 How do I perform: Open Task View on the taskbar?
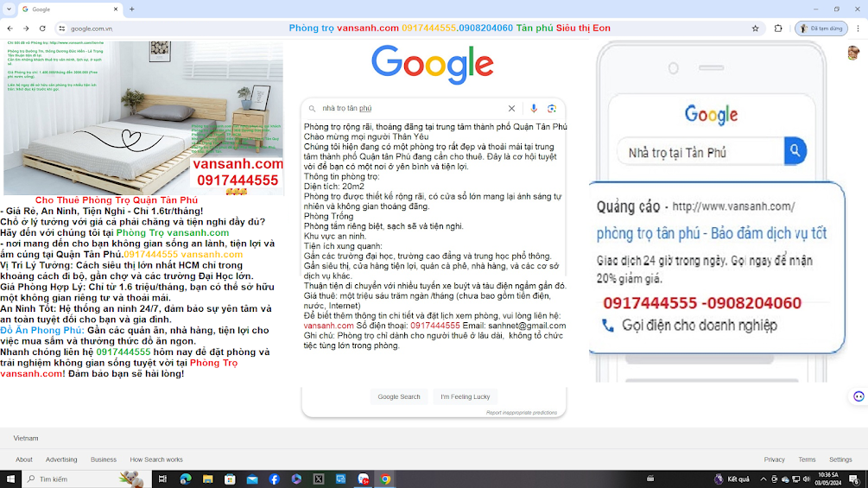(x=162, y=479)
